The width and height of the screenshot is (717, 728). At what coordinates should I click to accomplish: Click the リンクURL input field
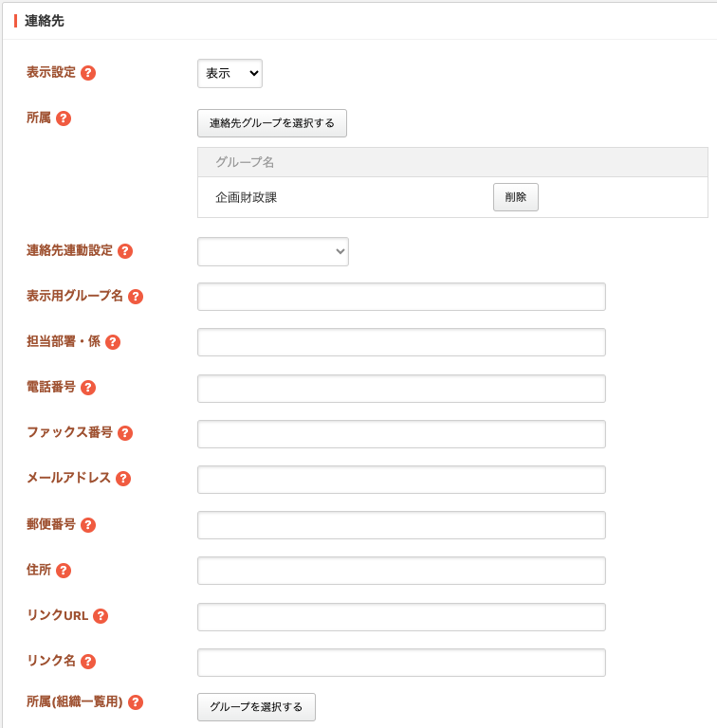[402, 617]
